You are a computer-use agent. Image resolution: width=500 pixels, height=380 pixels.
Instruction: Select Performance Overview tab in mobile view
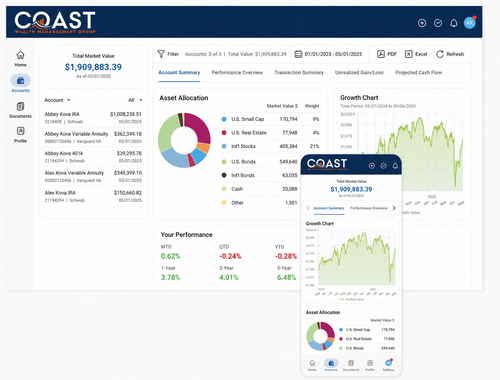369,208
